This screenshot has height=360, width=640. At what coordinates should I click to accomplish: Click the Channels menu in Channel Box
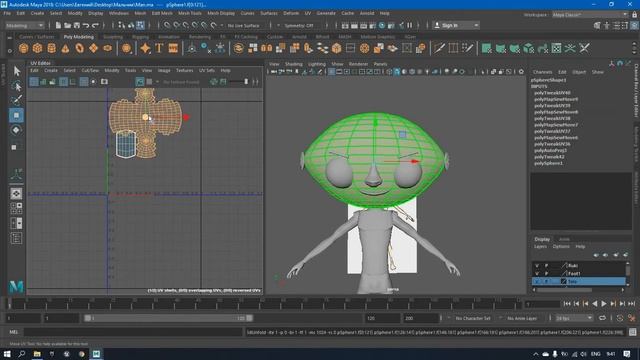542,72
